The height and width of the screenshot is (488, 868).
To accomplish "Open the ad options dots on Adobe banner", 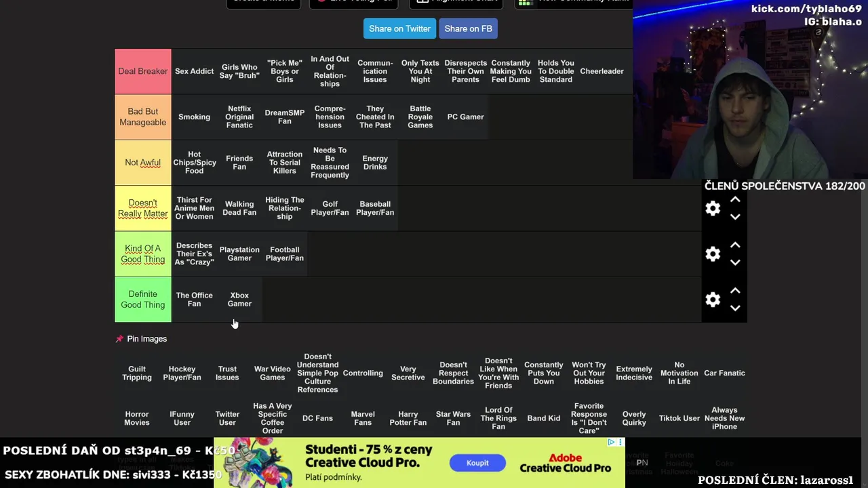I will point(620,442).
